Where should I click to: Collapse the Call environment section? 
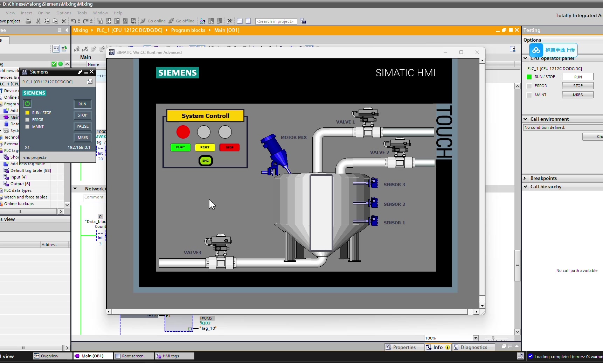[525, 119]
